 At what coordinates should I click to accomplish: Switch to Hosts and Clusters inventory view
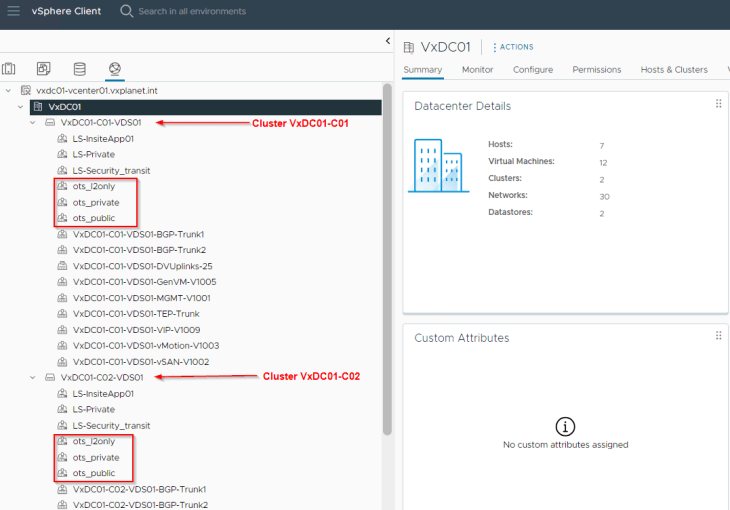pyautogui.click(x=8, y=69)
